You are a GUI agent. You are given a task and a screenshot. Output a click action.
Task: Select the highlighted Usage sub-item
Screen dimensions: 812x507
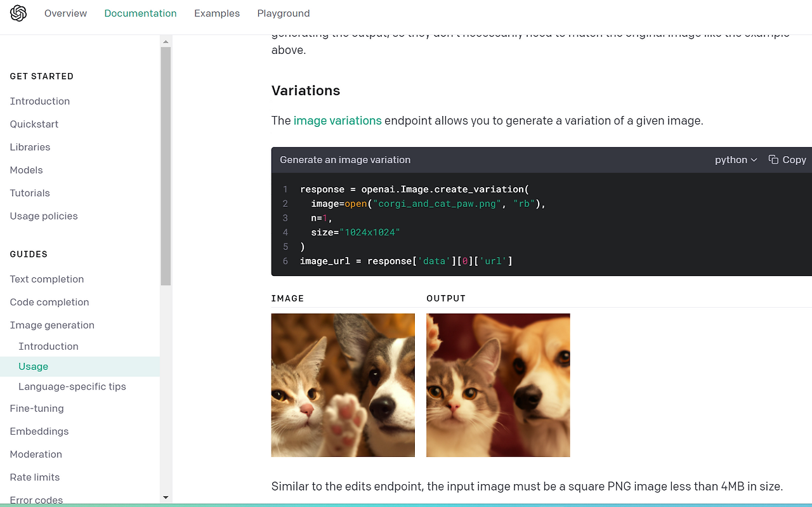[80, 367]
